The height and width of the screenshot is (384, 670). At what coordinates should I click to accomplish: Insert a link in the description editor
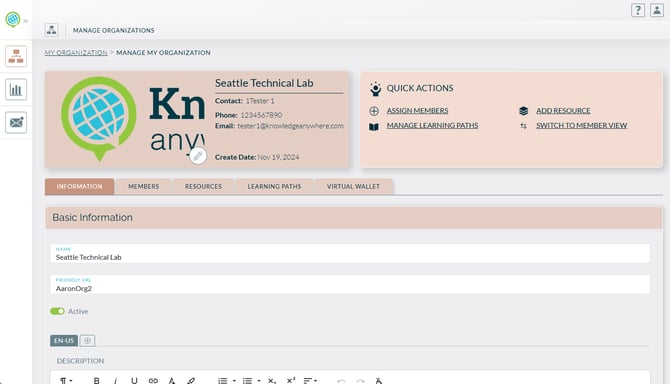click(153, 380)
